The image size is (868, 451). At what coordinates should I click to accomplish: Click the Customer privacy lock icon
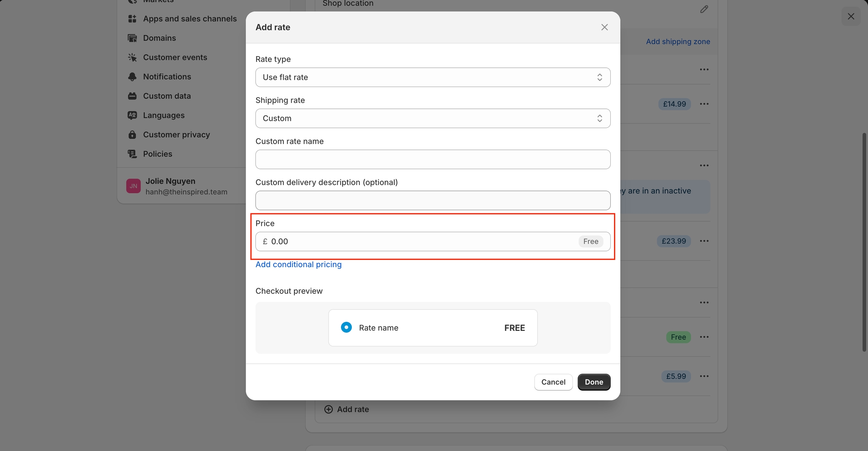(132, 135)
